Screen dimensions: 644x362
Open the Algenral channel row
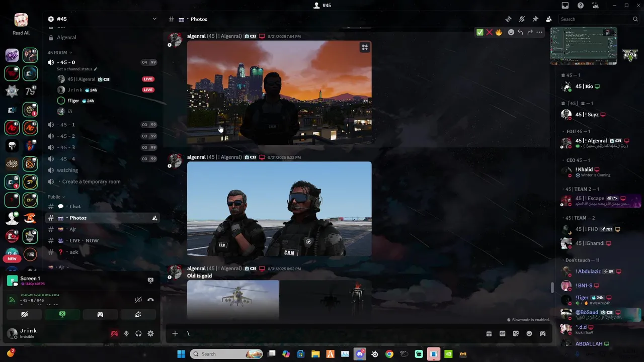pyautogui.click(x=102, y=37)
